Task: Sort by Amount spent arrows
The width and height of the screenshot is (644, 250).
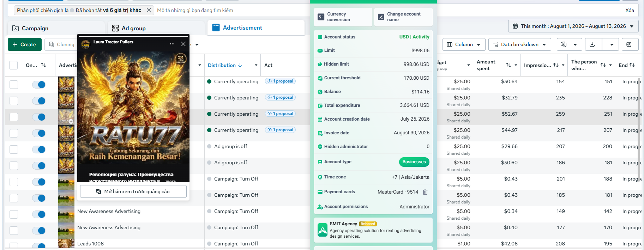Action: click(508, 65)
